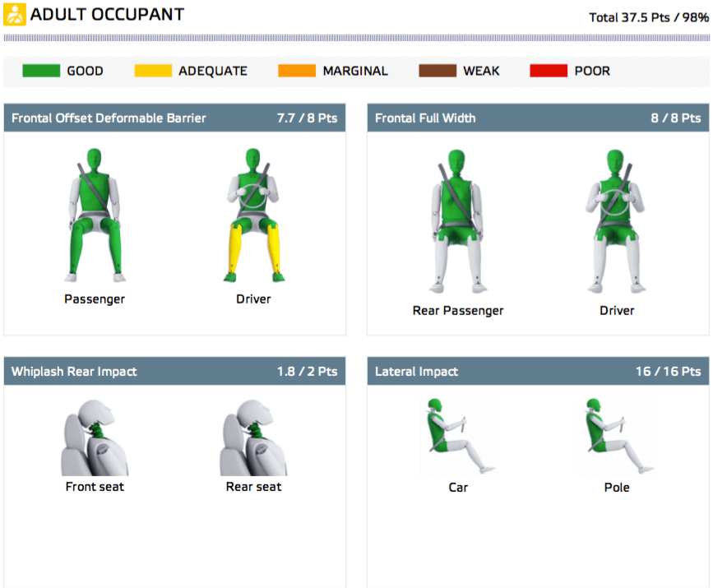Click the yellow ADEQUATE legend swatch
The width and height of the screenshot is (713, 588).
pos(153,72)
